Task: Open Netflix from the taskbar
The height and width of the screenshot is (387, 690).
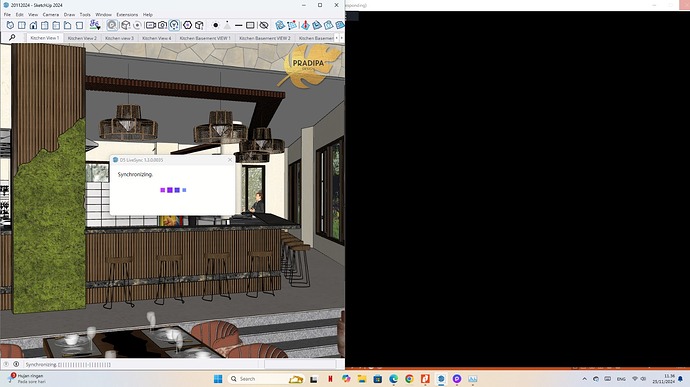Action: [x=330, y=379]
